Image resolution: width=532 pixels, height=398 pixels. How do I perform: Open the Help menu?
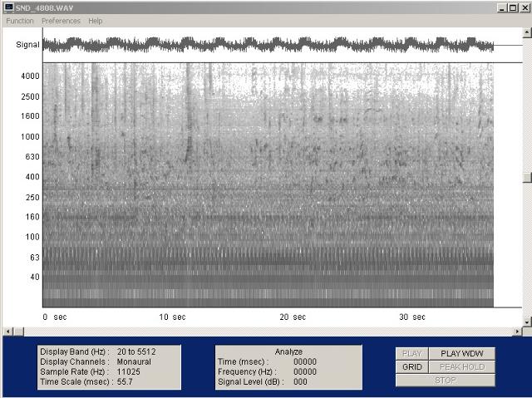tap(96, 21)
